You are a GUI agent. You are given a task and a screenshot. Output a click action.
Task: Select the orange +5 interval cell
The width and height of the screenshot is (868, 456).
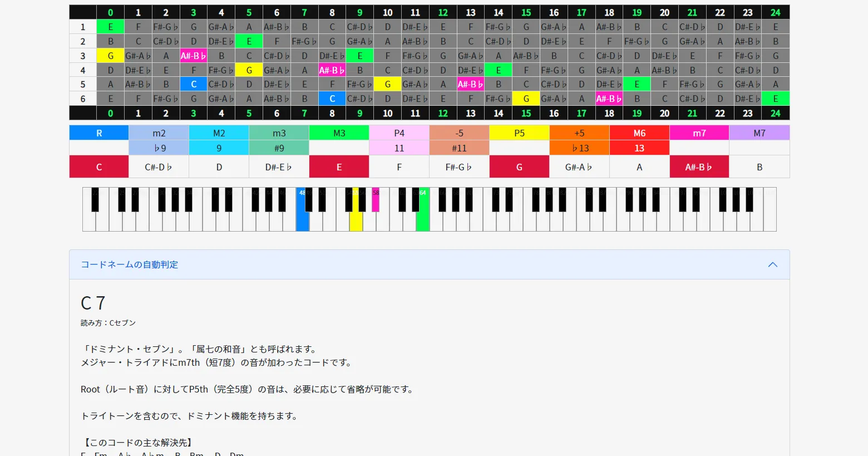click(580, 133)
